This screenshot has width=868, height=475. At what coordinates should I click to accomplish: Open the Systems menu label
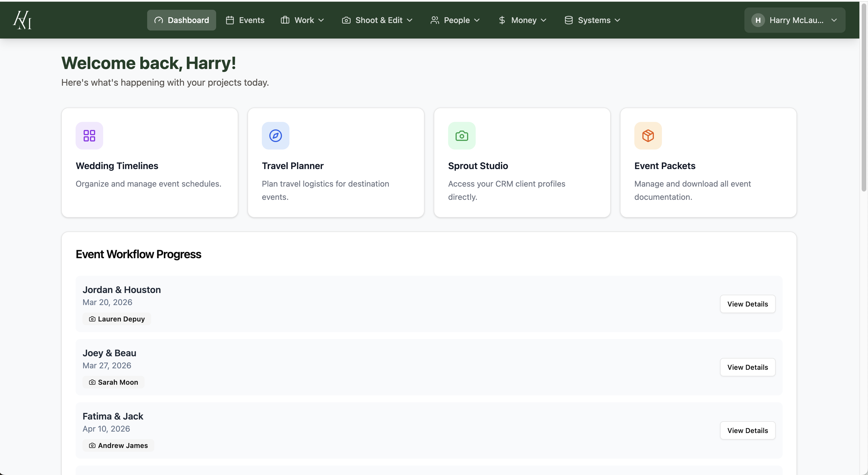594,20
